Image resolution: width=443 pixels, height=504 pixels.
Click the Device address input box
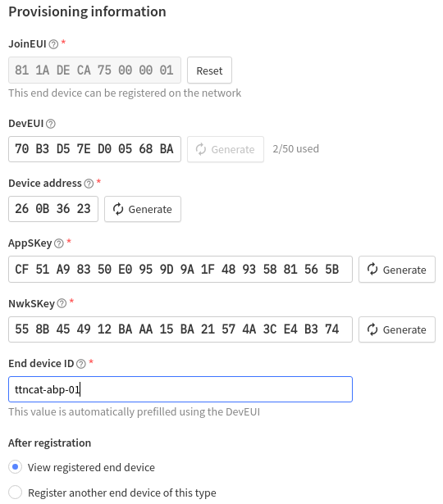pyautogui.click(x=53, y=209)
